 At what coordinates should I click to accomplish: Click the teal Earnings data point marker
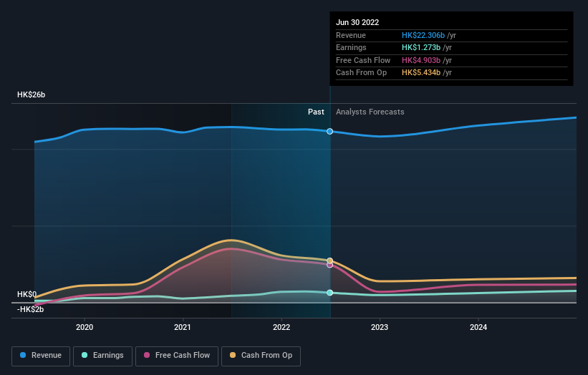tap(329, 293)
